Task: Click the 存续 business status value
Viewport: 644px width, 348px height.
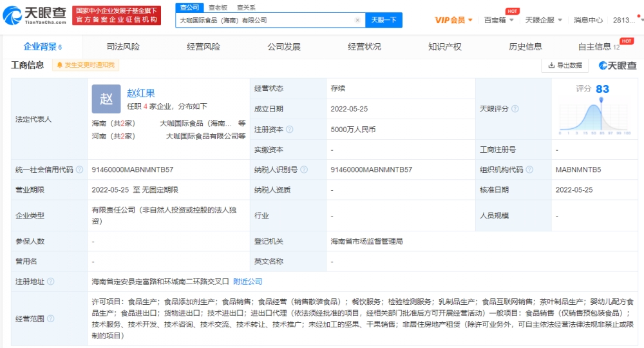Action: (337, 88)
